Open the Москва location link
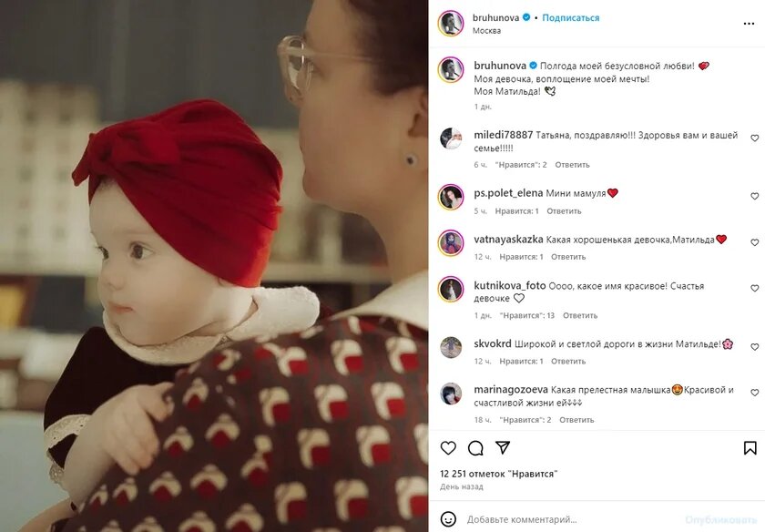This screenshot has height=532, width=765. 486,30
